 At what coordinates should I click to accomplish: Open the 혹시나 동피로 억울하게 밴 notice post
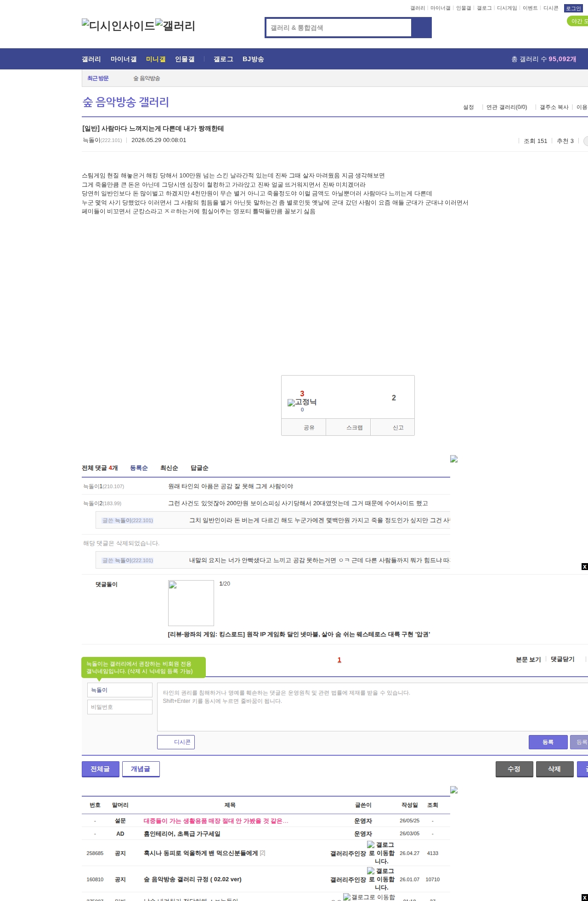click(201, 853)
